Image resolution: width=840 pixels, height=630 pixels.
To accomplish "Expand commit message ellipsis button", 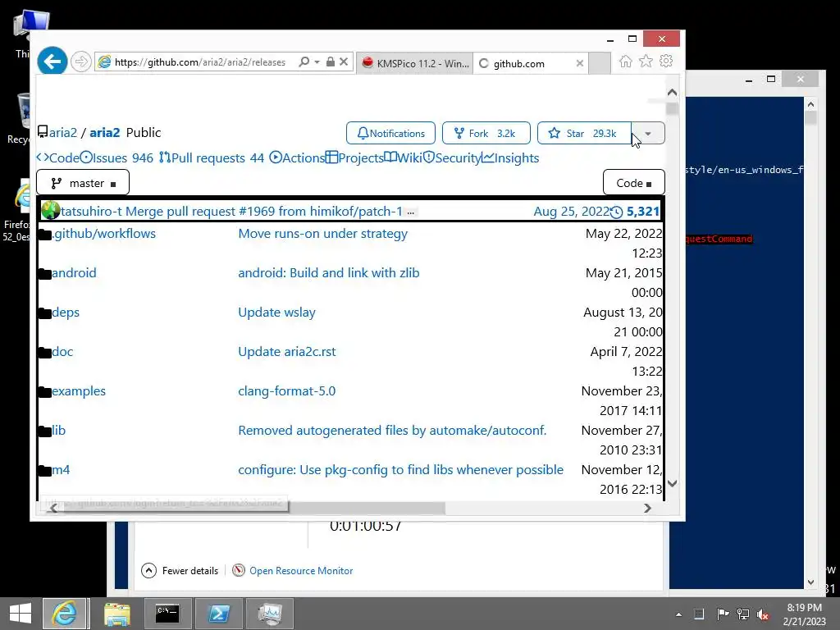I will pyautogui.click(x=410, y=212).
